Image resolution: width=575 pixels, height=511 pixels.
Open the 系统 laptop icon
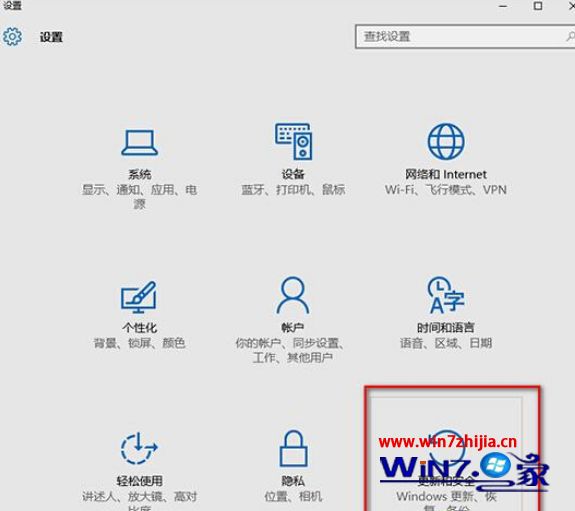coord(140,143)
